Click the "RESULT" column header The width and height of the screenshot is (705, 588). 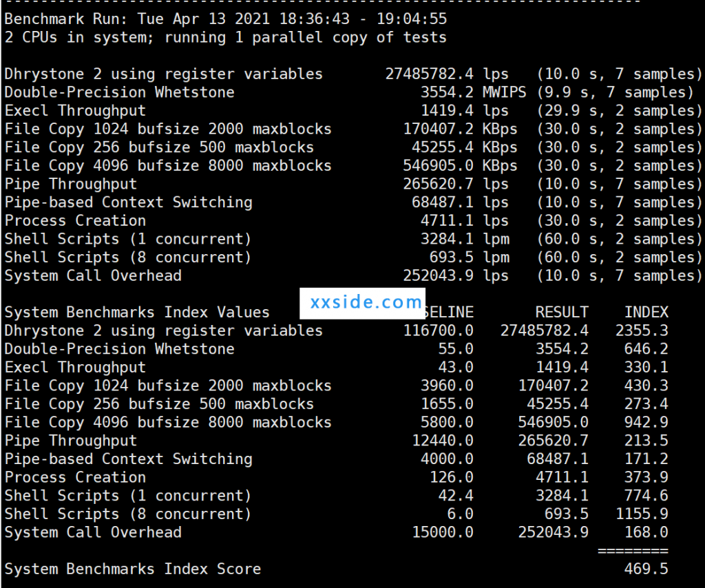562,313
